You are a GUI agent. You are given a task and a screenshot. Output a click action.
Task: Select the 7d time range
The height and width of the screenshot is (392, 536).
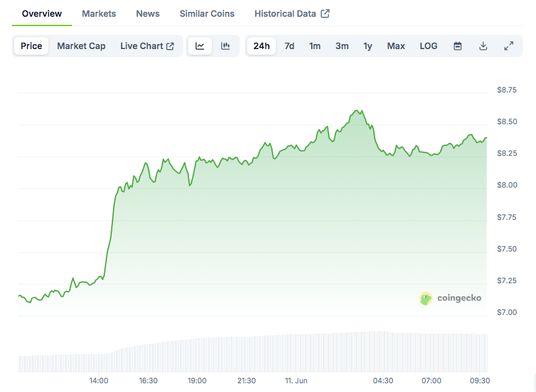click(289, 46)
